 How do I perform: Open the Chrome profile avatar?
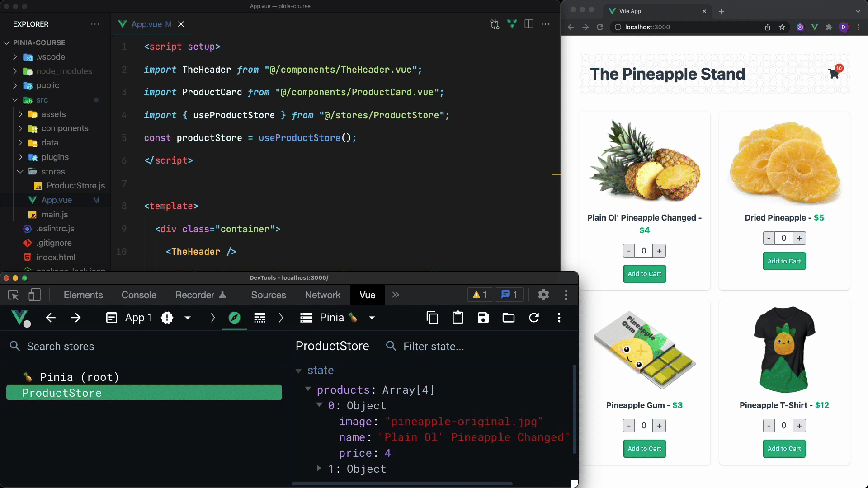pyautogui.click(x=844, y=27)
